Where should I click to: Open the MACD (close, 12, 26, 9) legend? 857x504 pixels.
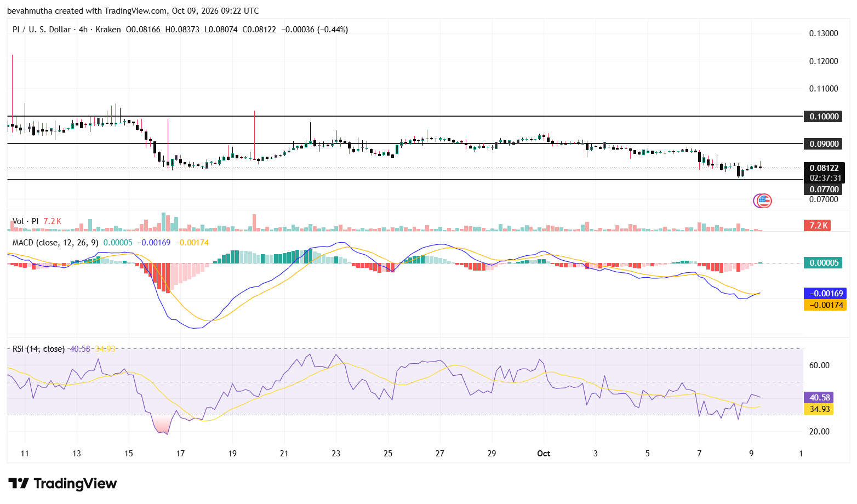[56, 242]
